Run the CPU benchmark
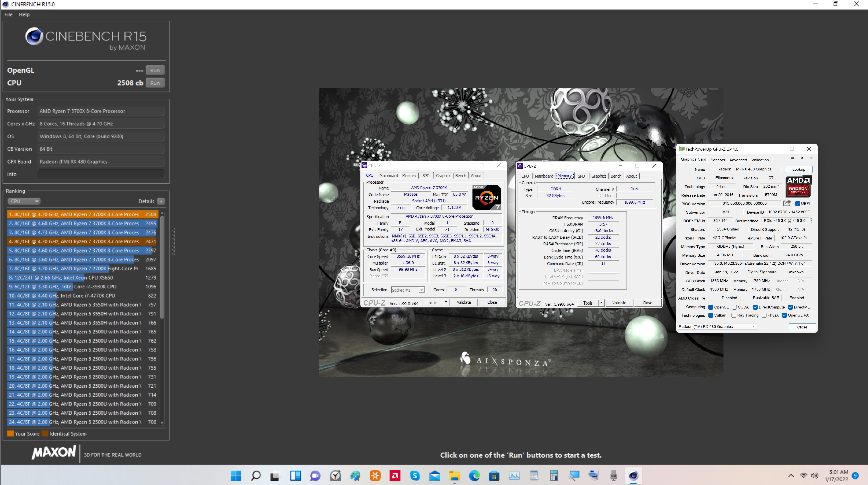Viewport: 868px width, 485px height. pyautogui.click(x=155, y=83)
